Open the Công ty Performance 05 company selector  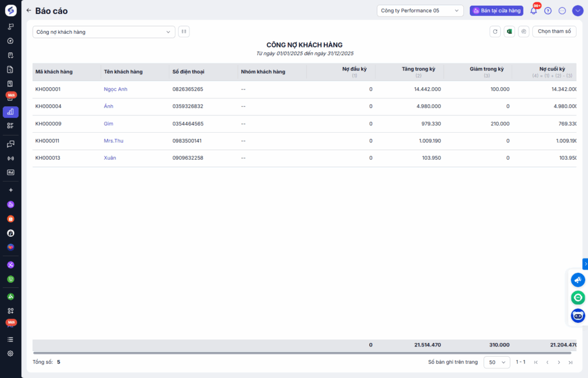coord(420,10)
